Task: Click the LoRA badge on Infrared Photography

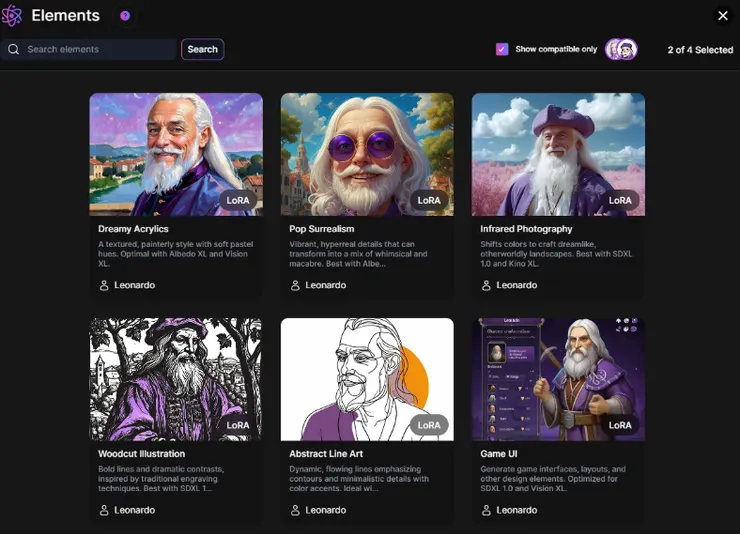Action: tap(620, 200)
